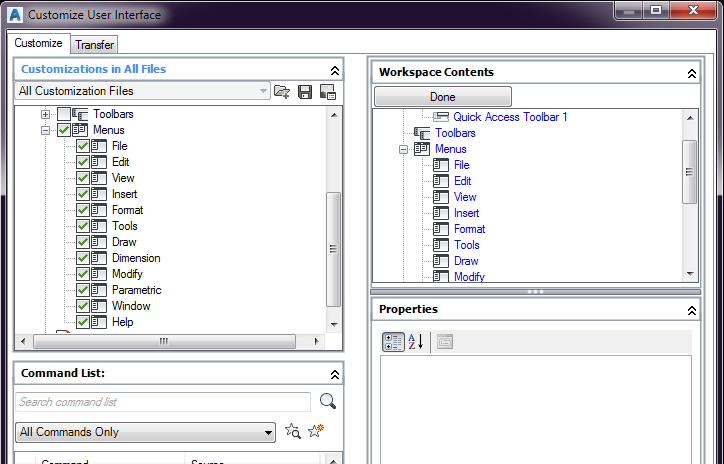Click the Insert menu icon in Workspace Contents
Screen dimensions: 724x464
441,213
